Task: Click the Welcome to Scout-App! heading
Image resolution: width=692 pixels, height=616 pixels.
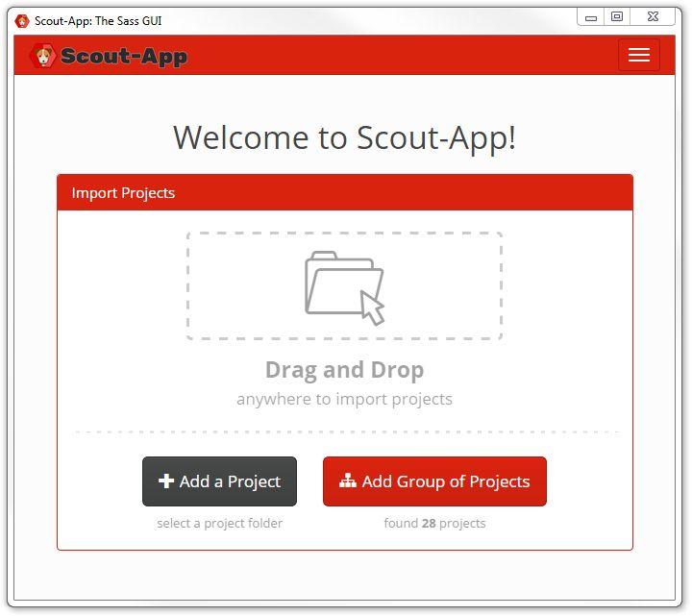Action: pyautogui.click(x=344, y=137)
